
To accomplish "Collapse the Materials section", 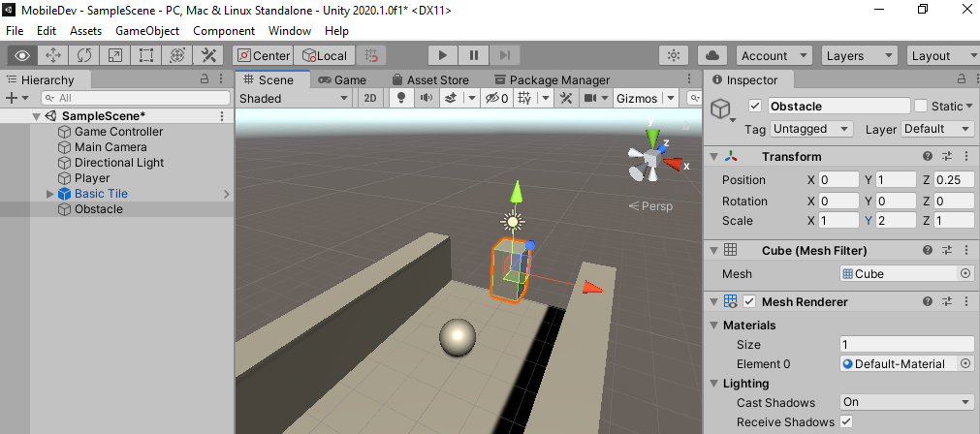I will (x=714, y=325).
